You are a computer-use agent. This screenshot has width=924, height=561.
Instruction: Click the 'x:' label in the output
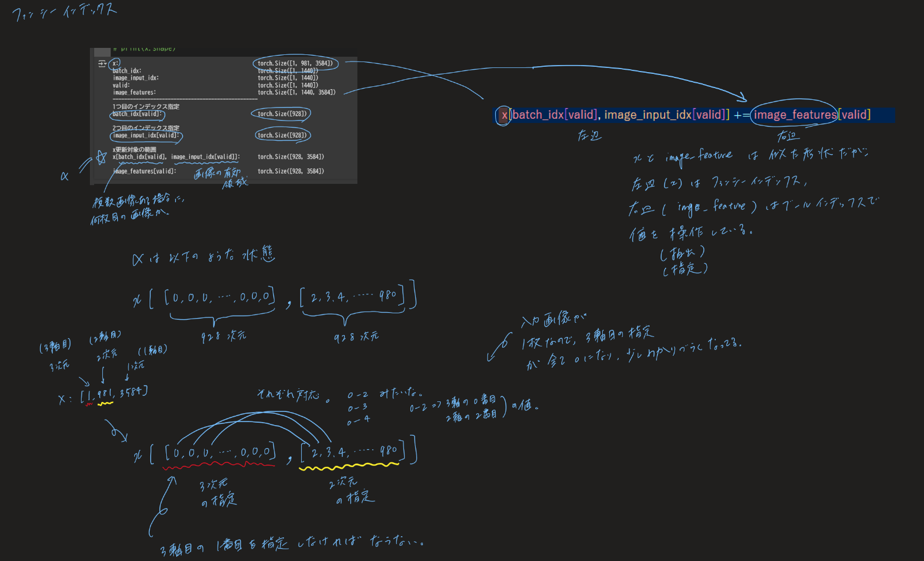tap(115, 63)
